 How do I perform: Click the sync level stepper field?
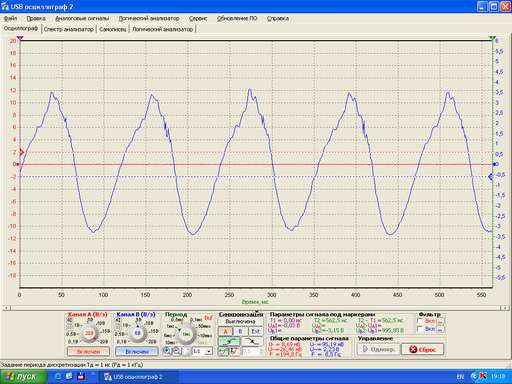tap(252, 351)
